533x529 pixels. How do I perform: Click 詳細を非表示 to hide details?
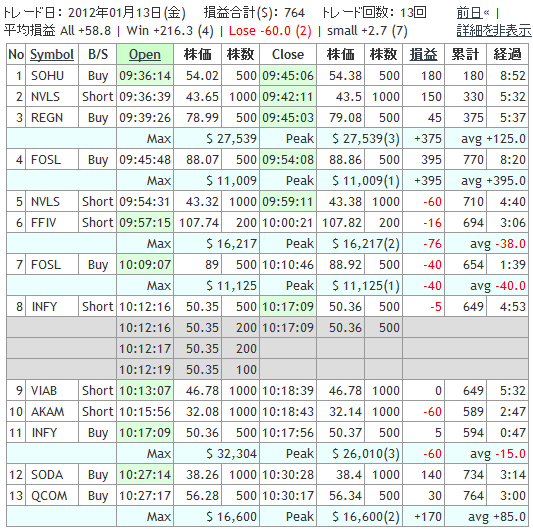tap(494, 31)
